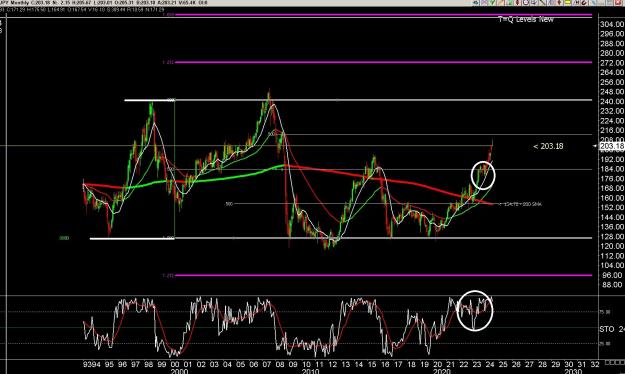Click the 288.00 price axis label

click(612, 43)
